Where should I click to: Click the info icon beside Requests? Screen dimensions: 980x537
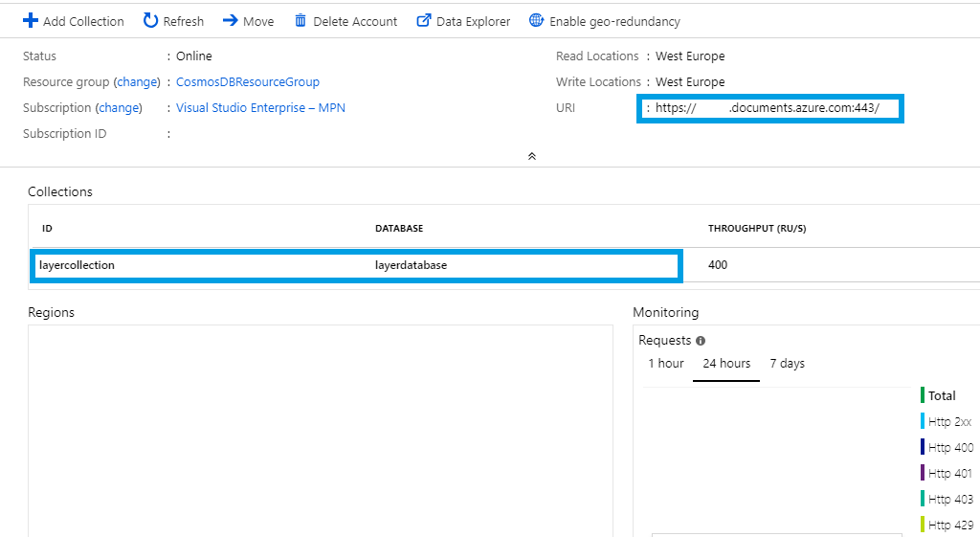coord(701,341)
